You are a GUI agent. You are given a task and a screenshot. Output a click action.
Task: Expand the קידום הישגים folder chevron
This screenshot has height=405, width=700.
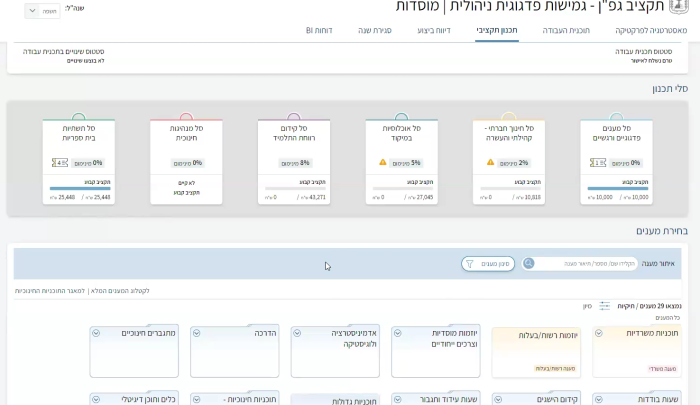coord(498,399)
